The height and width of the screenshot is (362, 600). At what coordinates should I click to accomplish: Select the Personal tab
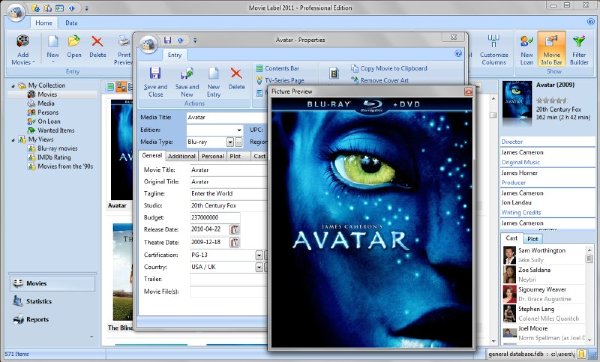coord(212,156)
